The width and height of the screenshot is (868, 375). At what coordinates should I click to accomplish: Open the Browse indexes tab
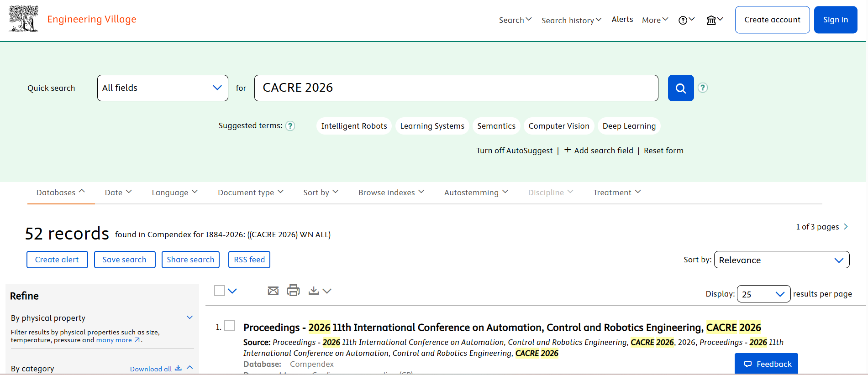click(x=391, y=193)
